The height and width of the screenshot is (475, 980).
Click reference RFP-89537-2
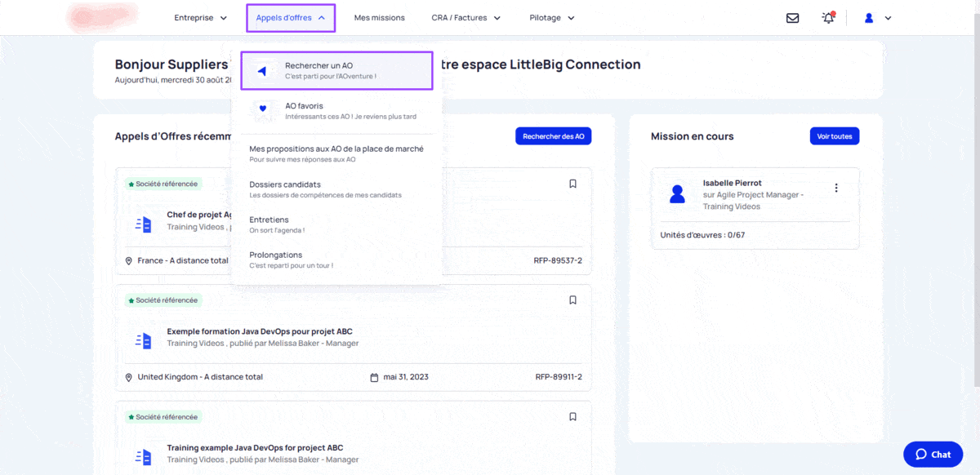pyautogui.click(x=559, y=261)
